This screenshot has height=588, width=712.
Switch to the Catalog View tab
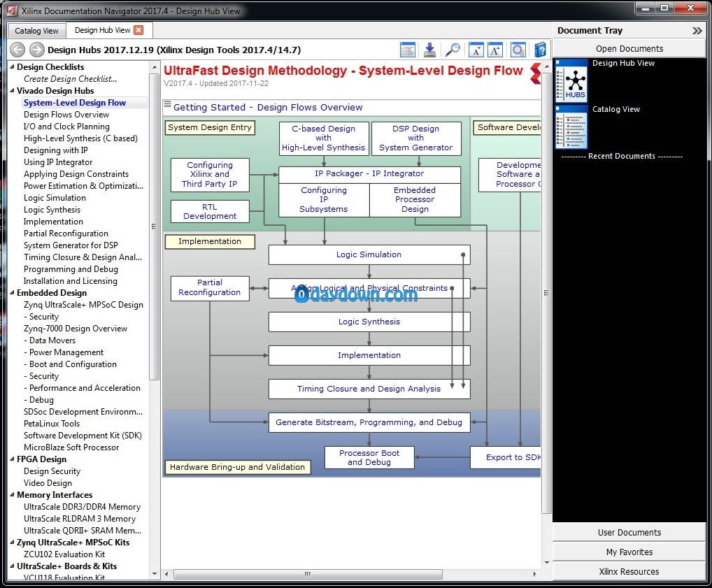[x=37, y=31]
